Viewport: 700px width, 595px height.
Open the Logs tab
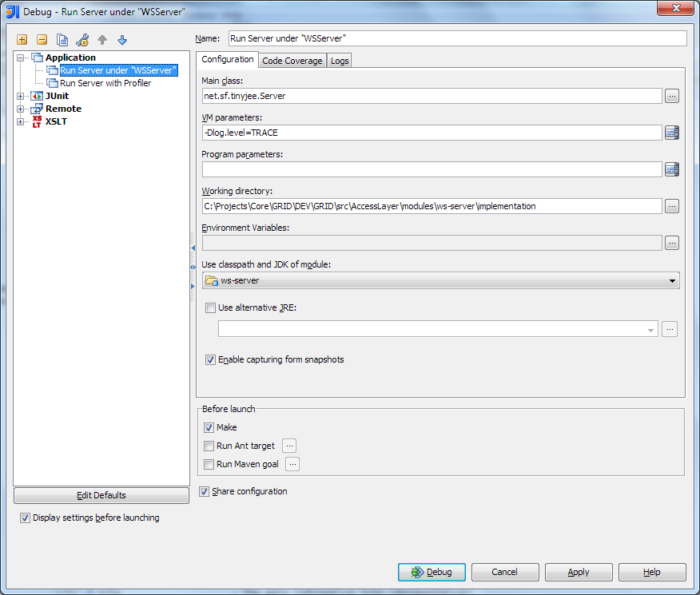[x=340, y=61]
